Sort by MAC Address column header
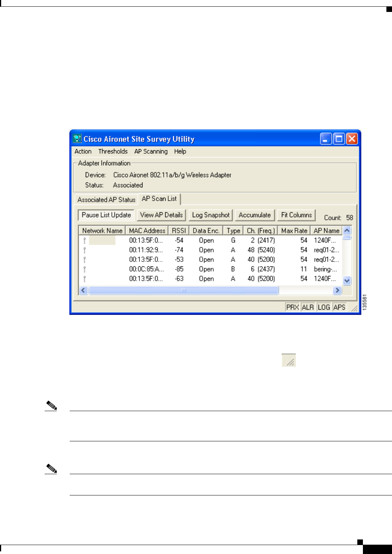Screen dimensions: 392x554 click(x=147, y=231)
